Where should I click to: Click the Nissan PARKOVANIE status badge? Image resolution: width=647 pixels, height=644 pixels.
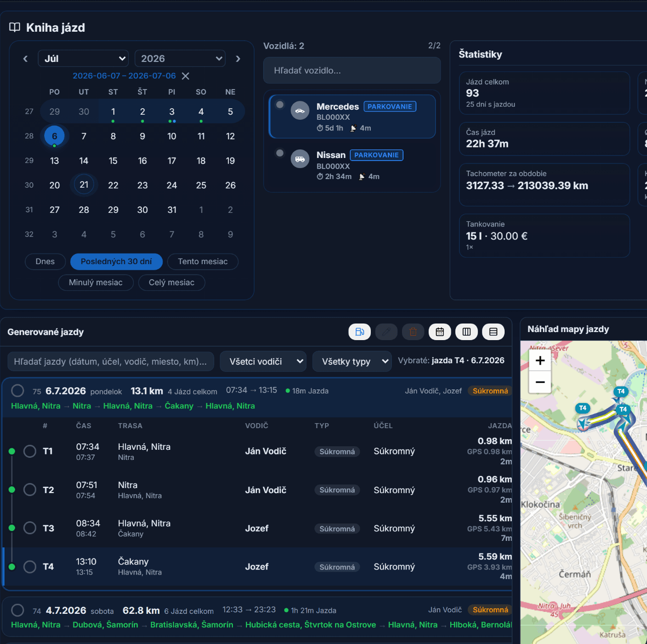[376, 155]
